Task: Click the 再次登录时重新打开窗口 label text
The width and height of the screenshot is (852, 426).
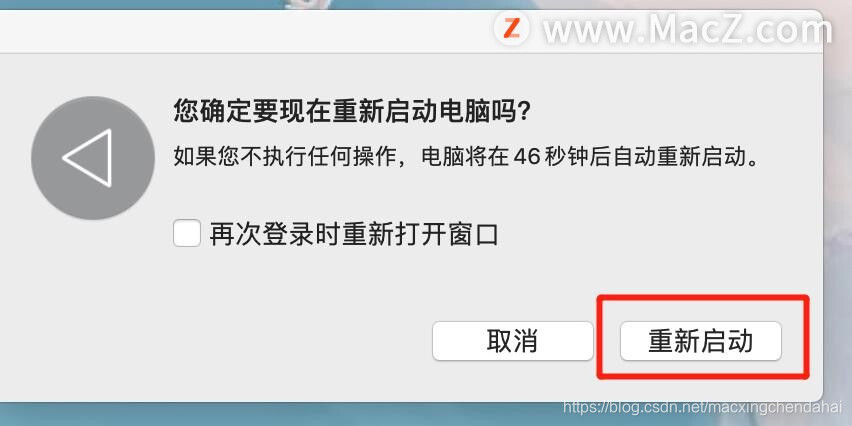Action: 354,235
